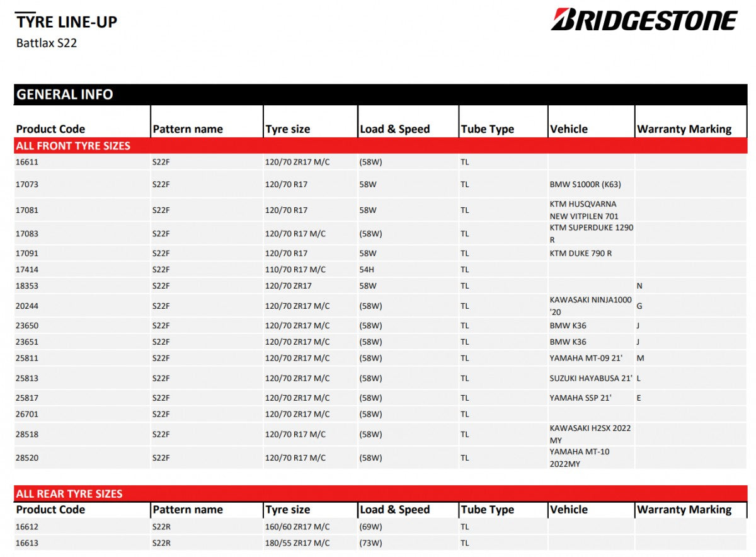Click front table Vehicle column header
756x557 pixels.
[569, 129]
